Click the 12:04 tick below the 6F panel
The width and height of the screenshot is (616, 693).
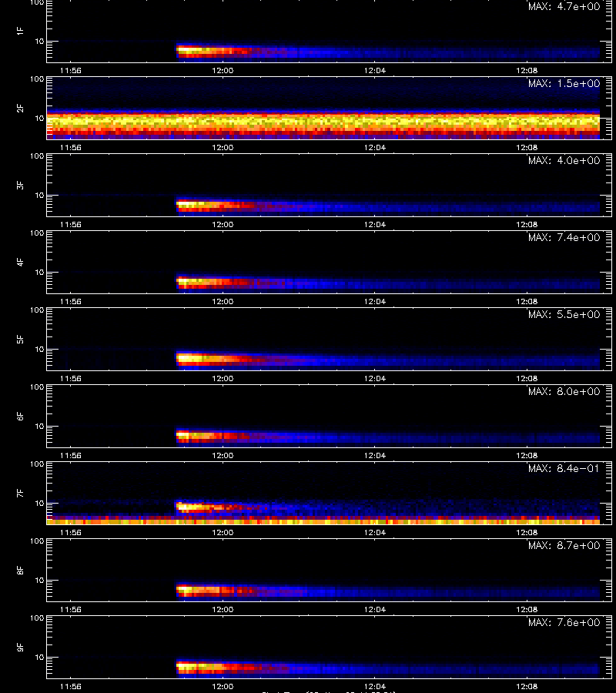click(x=375, y=455)
